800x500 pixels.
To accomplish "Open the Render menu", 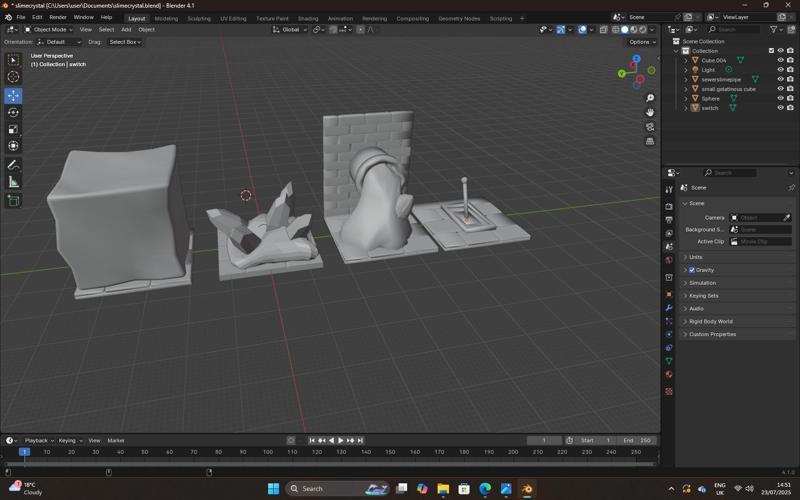I will point(58,17).
